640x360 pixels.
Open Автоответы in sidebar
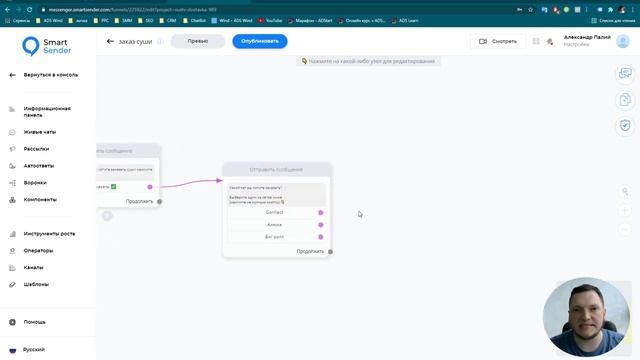[38, 166]
